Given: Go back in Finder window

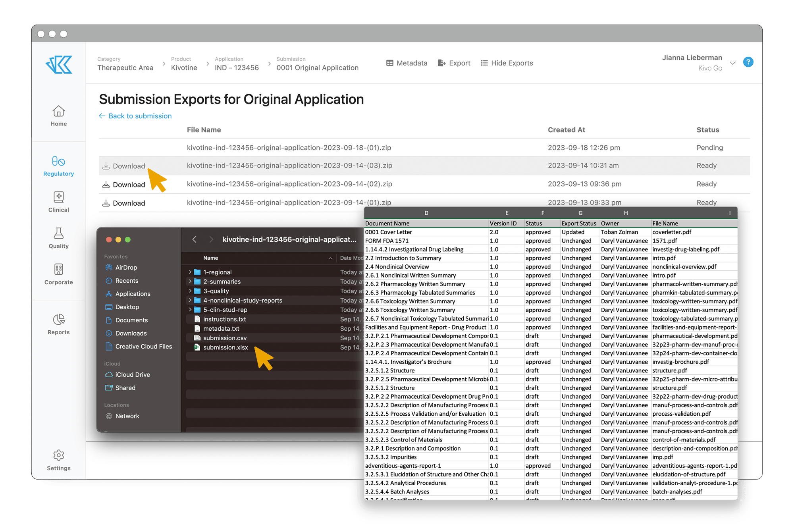Looking at the screenshot, I should (x=195, y=239).
